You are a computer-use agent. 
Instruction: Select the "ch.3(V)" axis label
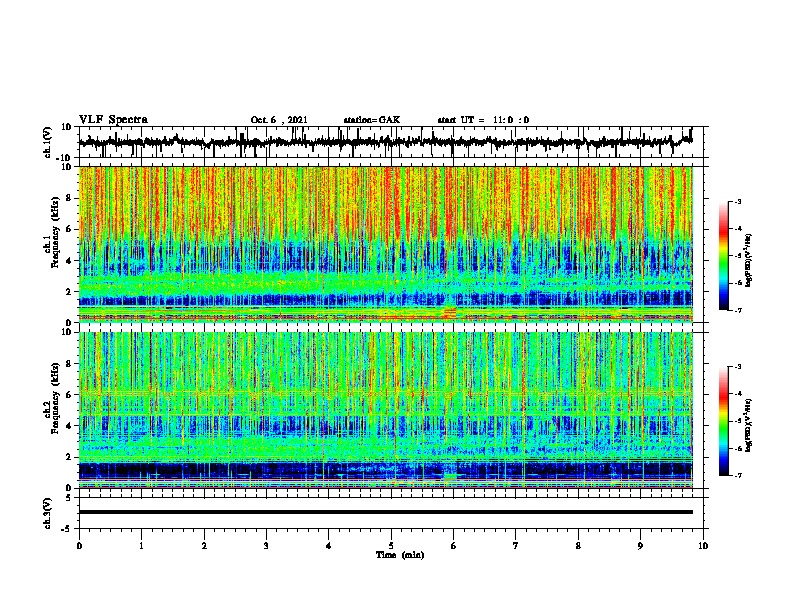pyautogui.click(x=48, y=514)
